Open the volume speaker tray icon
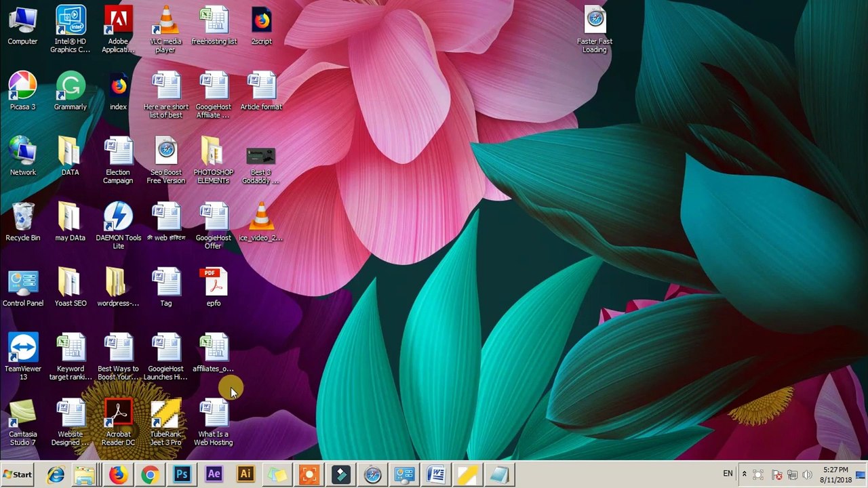Image resolution: width=868 pixels, height=488 pixels. click(x=807, y=474)
